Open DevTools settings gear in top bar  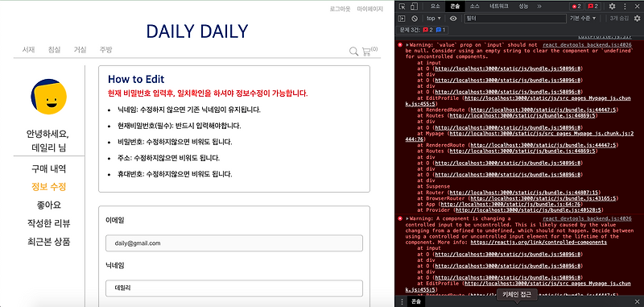click(x=612, y=6)
